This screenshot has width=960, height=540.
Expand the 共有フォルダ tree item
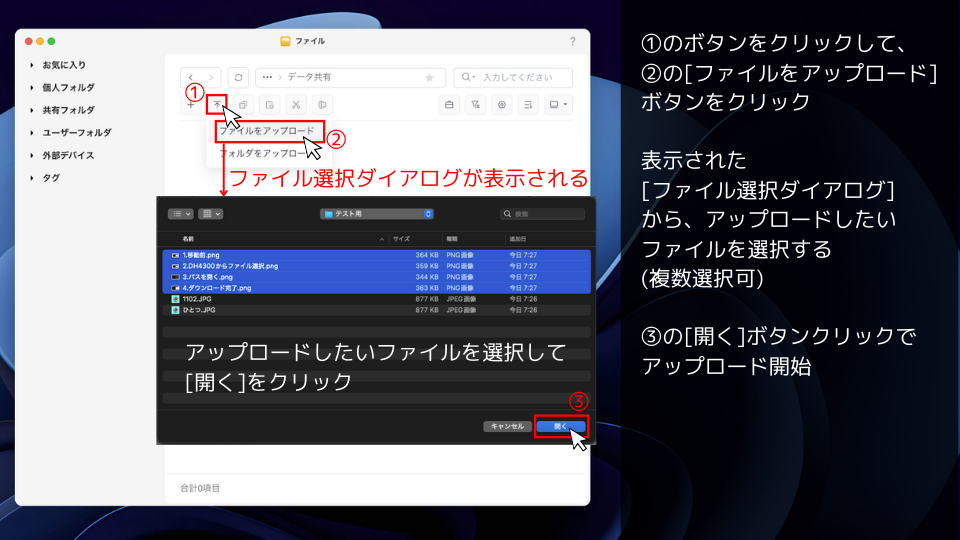(31, 110)
